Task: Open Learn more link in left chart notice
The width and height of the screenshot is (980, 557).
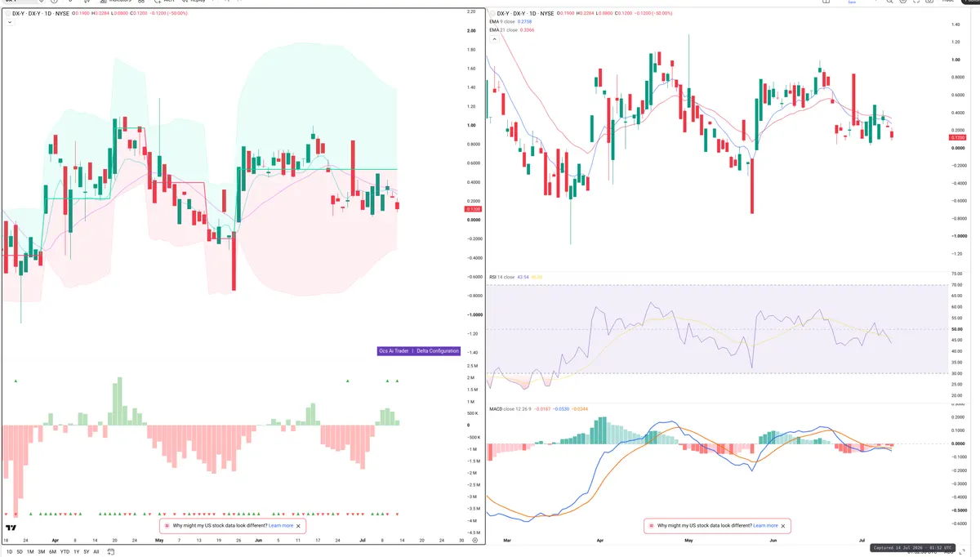Action: tap(281, 526)
